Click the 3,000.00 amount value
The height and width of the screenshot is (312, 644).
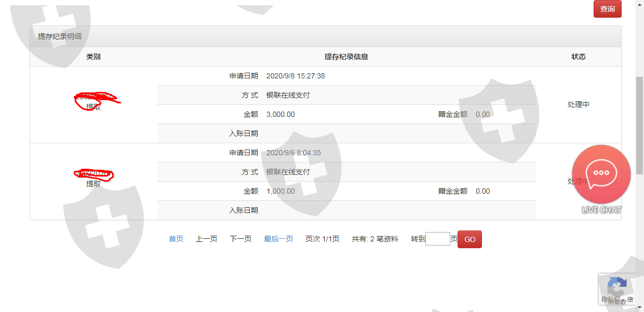click(x=280, y=114)
